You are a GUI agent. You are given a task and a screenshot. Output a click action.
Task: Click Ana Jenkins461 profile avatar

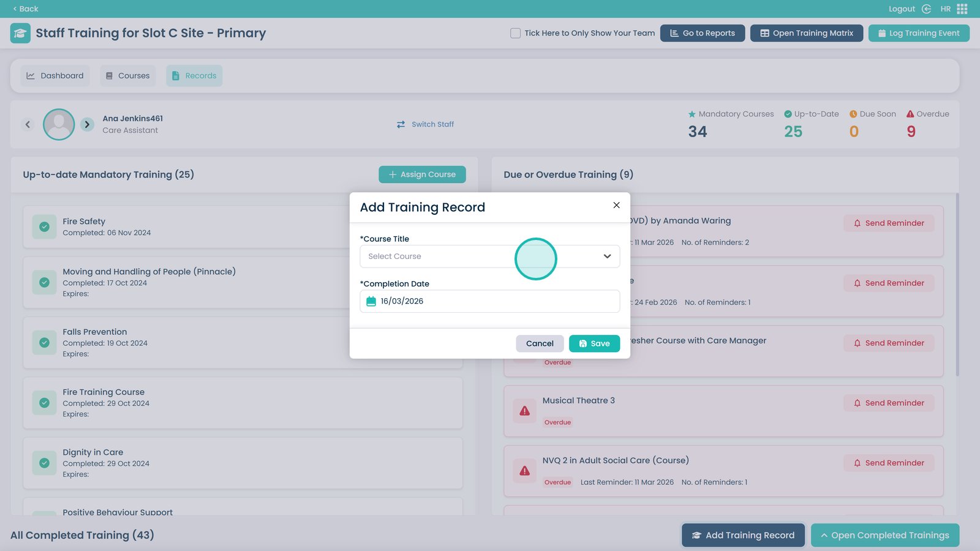point(59,124)
